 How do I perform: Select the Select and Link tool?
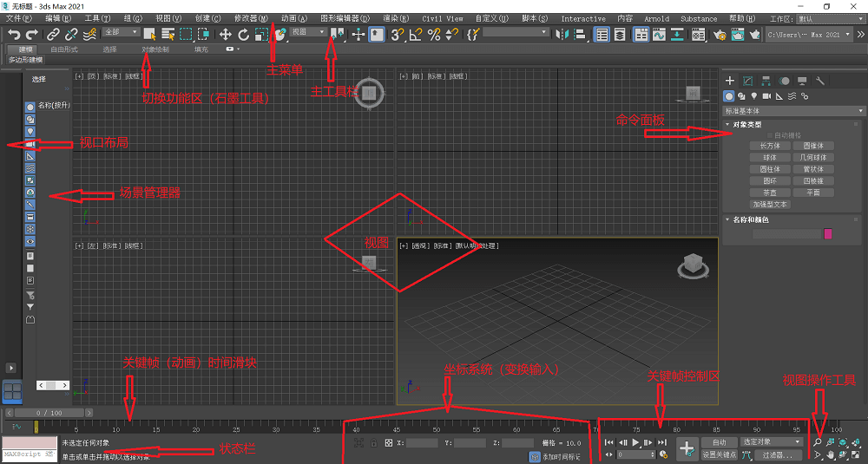pos(53,35)
